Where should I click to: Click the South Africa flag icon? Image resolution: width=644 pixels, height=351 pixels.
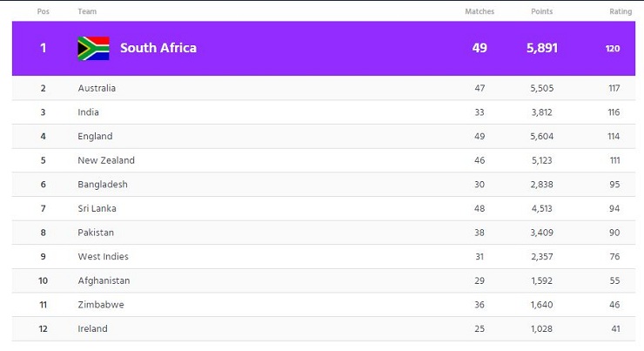click(x=94, y=49)
